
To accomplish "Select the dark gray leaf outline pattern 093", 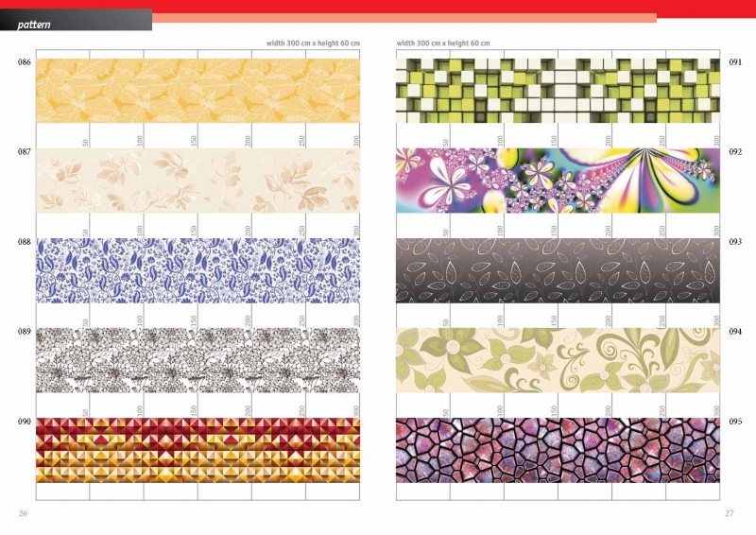I will click(558, 269).
